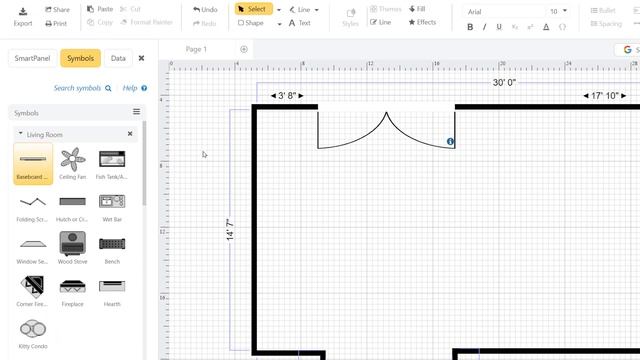Select the Bench symbol
Viewport: 640px width, 360px height.
pos(112,251)
